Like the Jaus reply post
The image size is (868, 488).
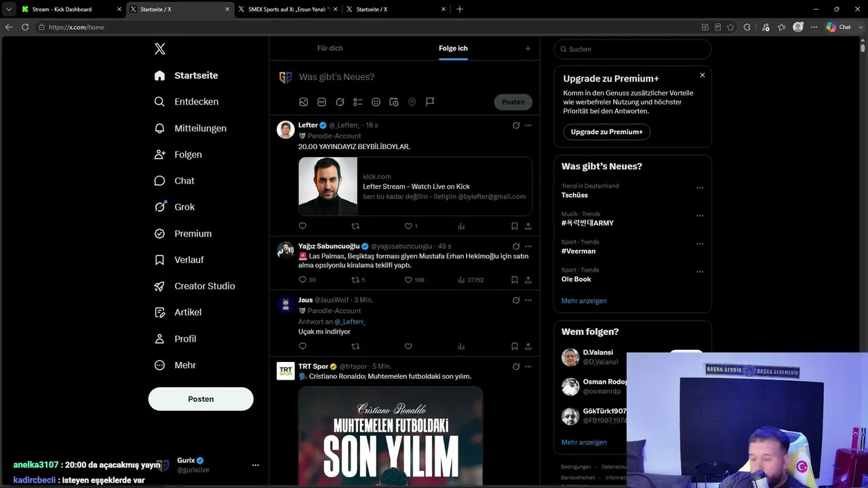click(x=408, y=346)
